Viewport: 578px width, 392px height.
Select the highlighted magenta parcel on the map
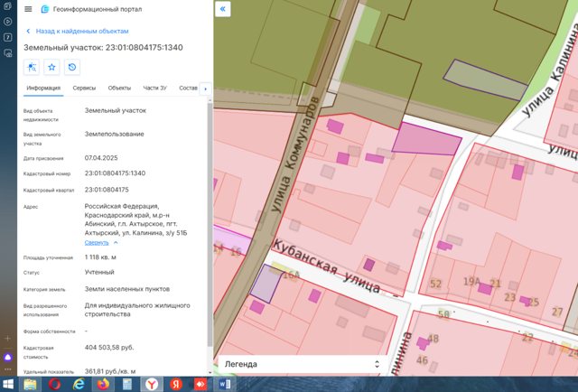[426, 139]
